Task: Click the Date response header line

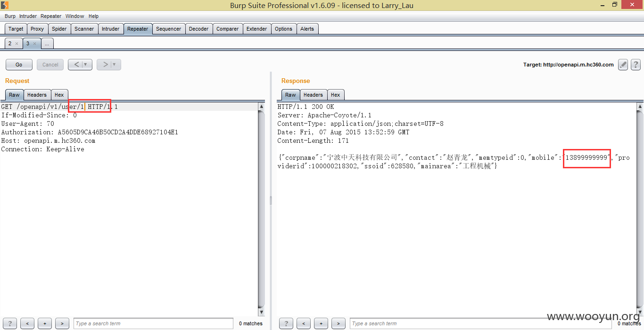Action: point(344,132)
